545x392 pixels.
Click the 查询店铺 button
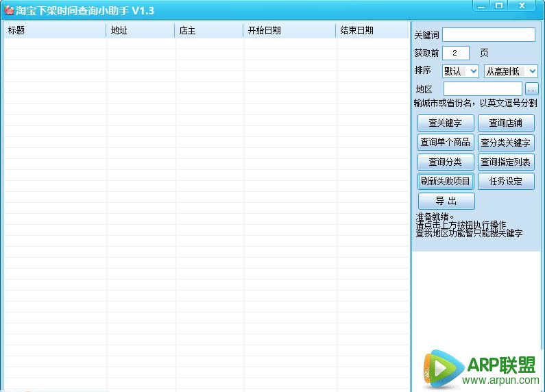coord(506,123)
